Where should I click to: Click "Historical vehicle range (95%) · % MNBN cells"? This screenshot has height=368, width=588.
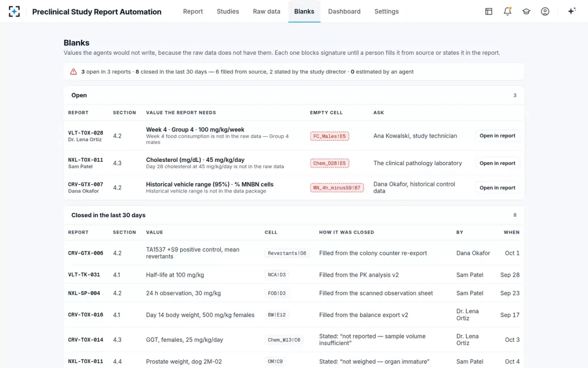tap(209, 184)
